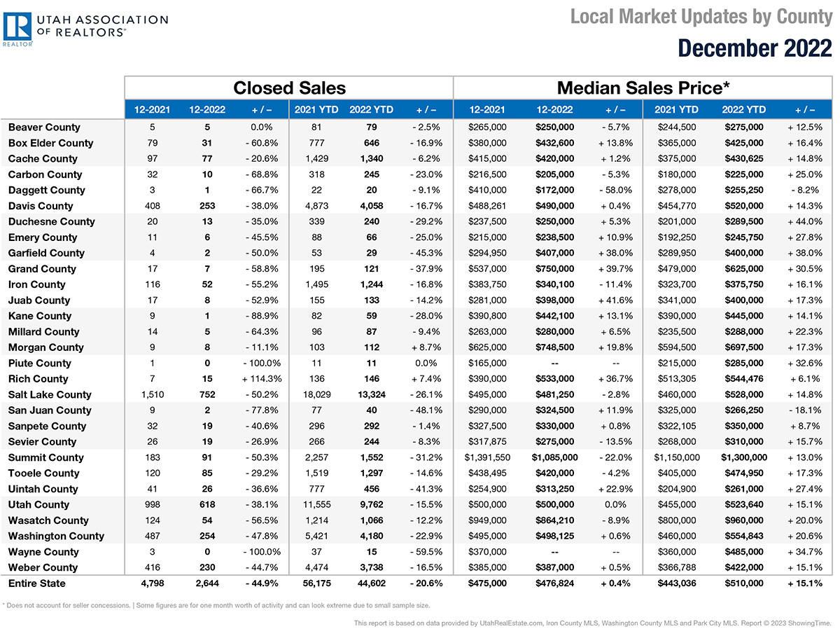Select the Davis County row label
840x629 pixels.
41,206
